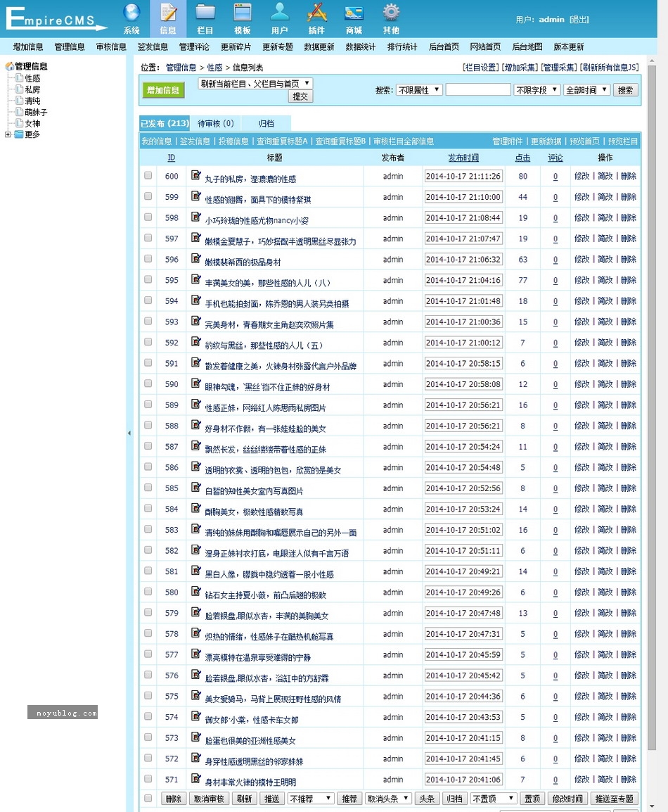The height and width of the screenshot is (812, 668).
Task: Click the 管理信息 tree root house icon
Action: [x=9, y=66]
